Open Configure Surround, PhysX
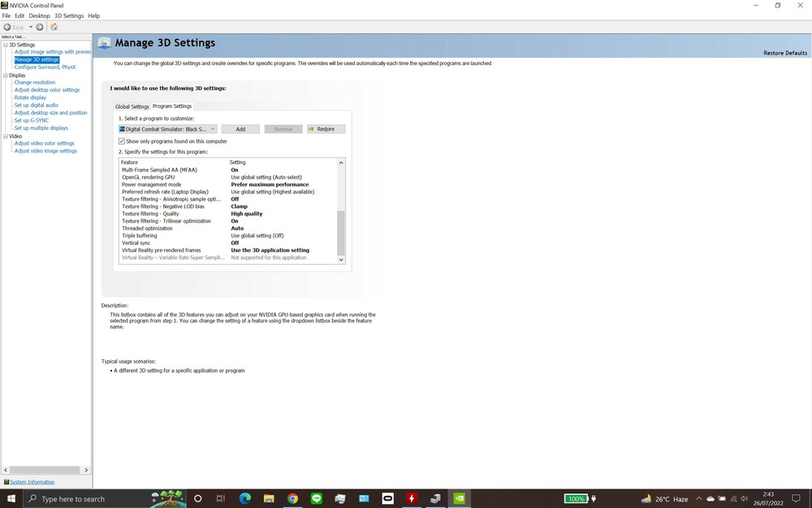812x508 pixels. tap(45, 67)
